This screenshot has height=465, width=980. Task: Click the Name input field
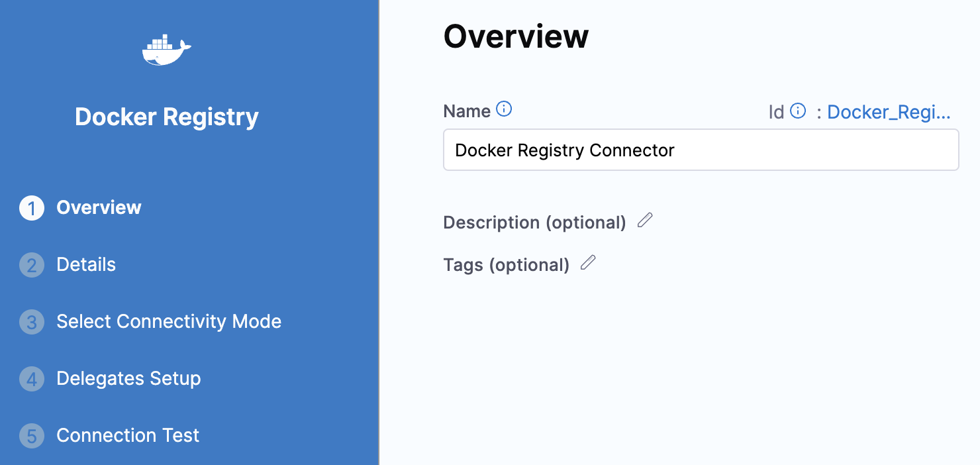pos(701,150)
